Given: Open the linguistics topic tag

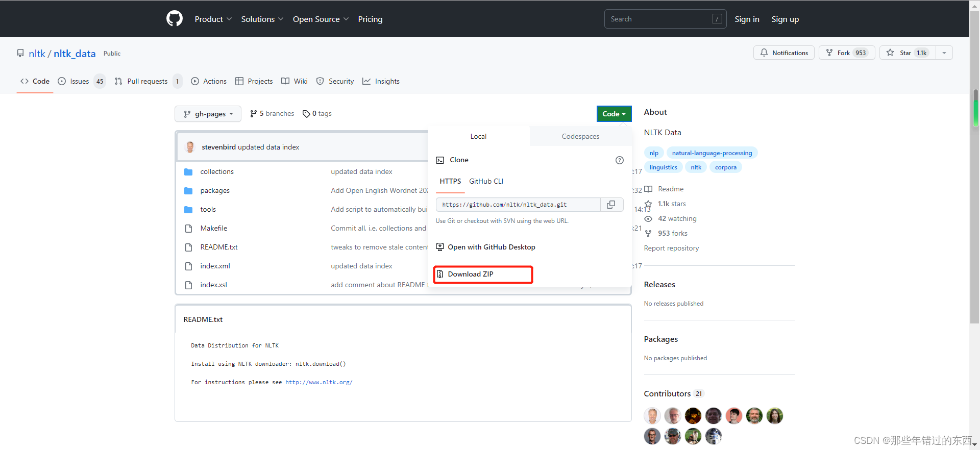Looking at the screenshot, I should pos(663,167).
